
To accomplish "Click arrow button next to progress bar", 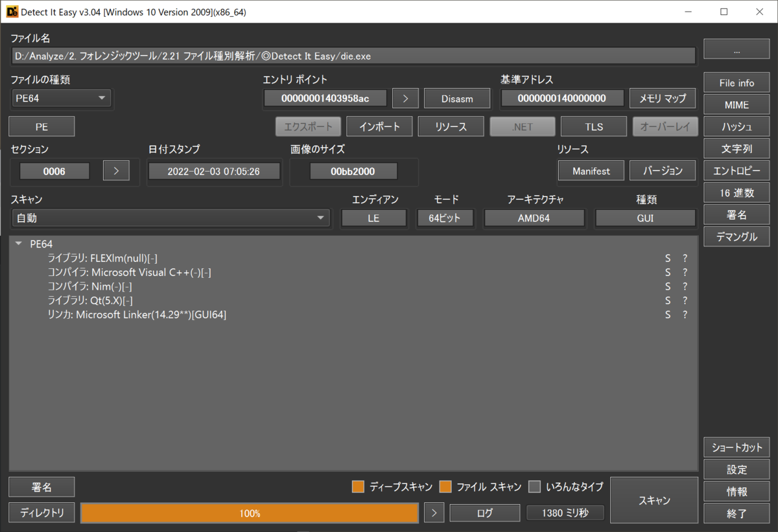I will pos(434,513).
